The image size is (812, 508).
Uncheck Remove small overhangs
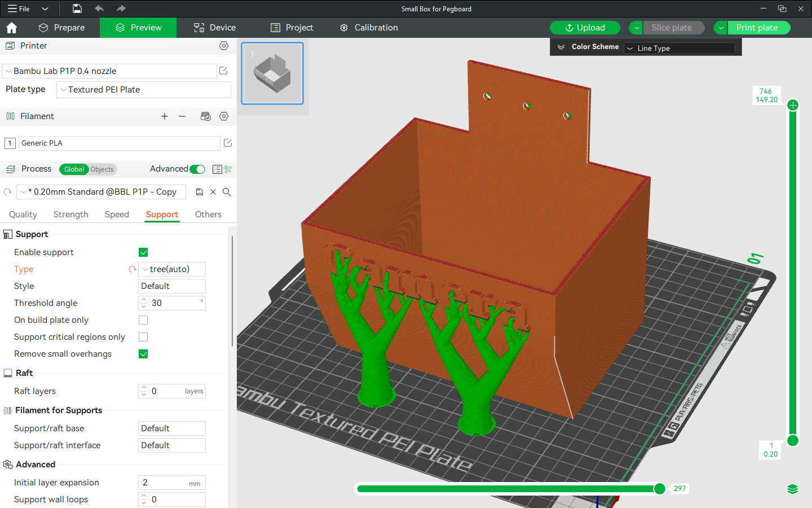tap(143, 354)
